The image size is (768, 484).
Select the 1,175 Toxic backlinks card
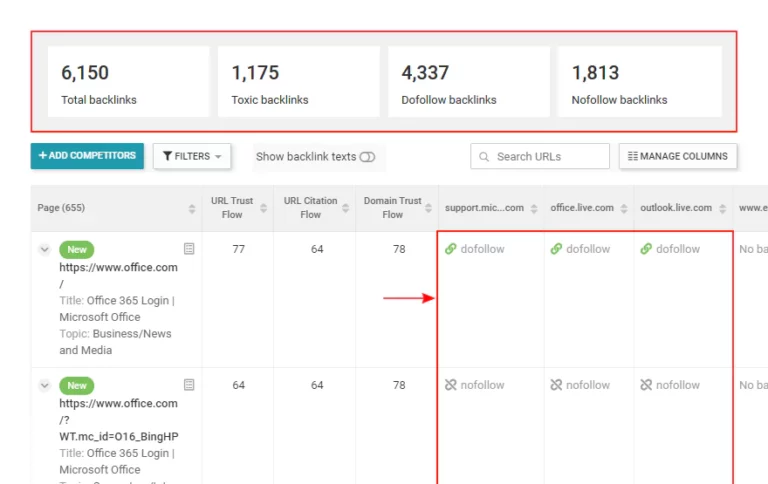click(299, 82)
